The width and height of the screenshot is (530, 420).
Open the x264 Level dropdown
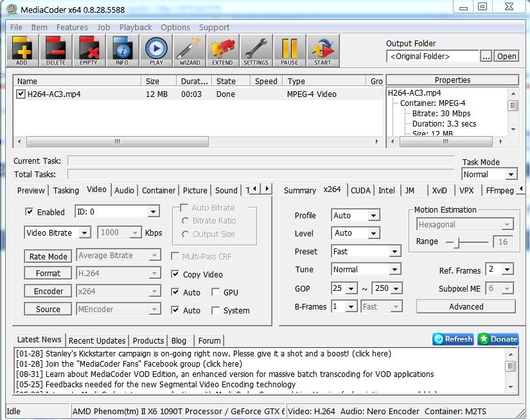[x=356, y=233]
